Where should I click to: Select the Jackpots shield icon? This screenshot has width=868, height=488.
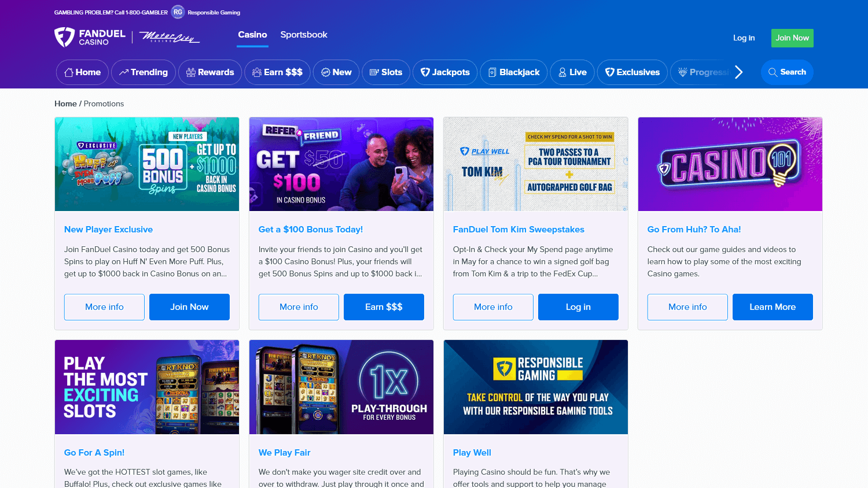click(426, 72)
